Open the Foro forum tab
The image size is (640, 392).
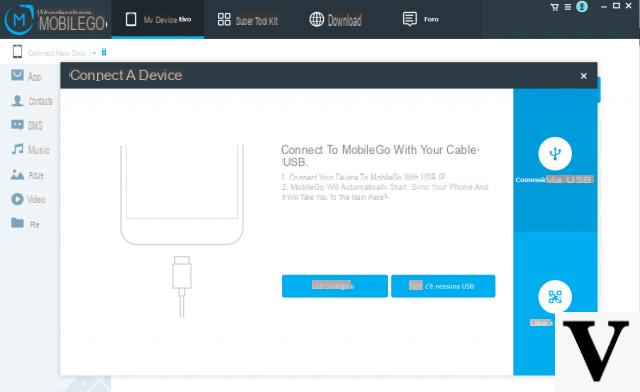click(x=420, y=19)
